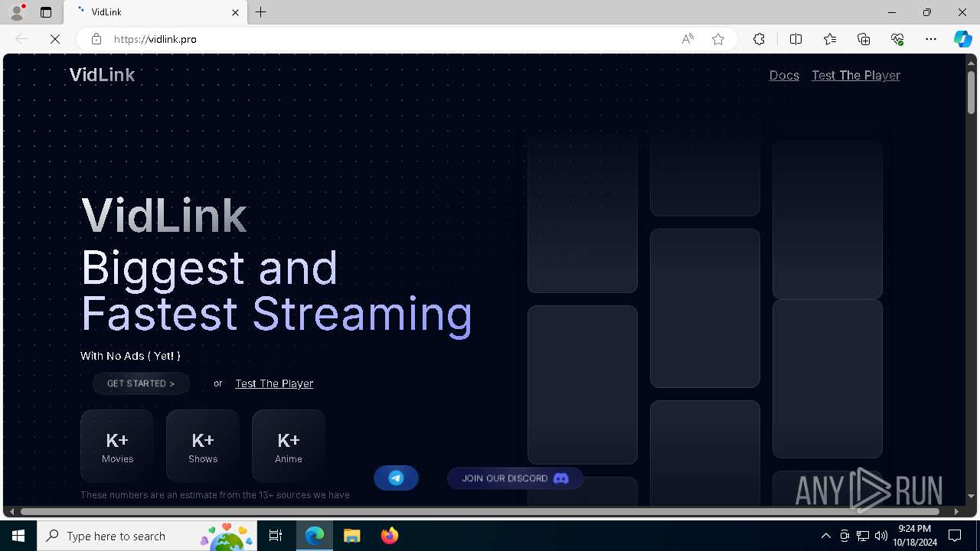Open the Join Our Discord button

(515, 478)
